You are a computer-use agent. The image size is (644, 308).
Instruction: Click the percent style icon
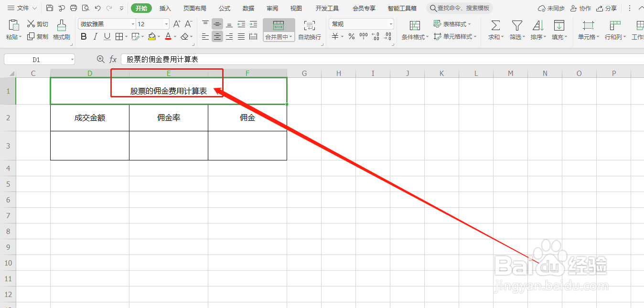[x=352, y=36]
